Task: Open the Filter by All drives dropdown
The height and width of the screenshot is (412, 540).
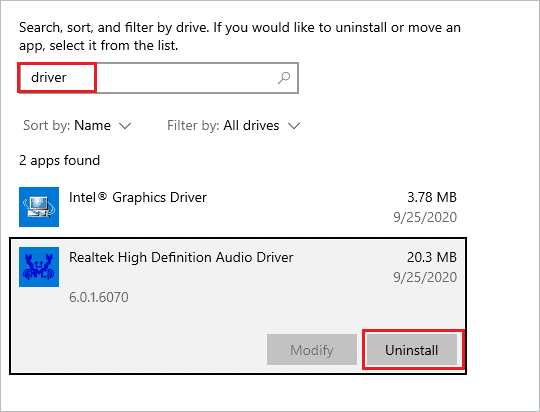Action: (233, 125)
